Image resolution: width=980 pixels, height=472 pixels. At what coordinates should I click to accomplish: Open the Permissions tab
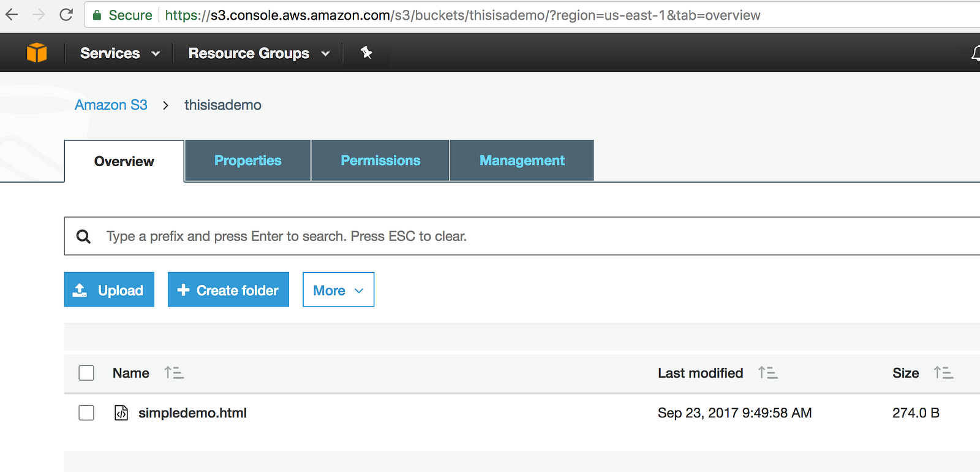pyautogui.click(x=380, y=161)
